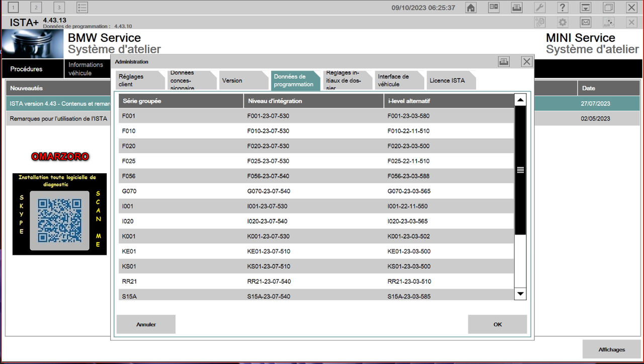Click the i-level alternatif column header
Viewport: 644px width, 364px height.
[449, 101]
